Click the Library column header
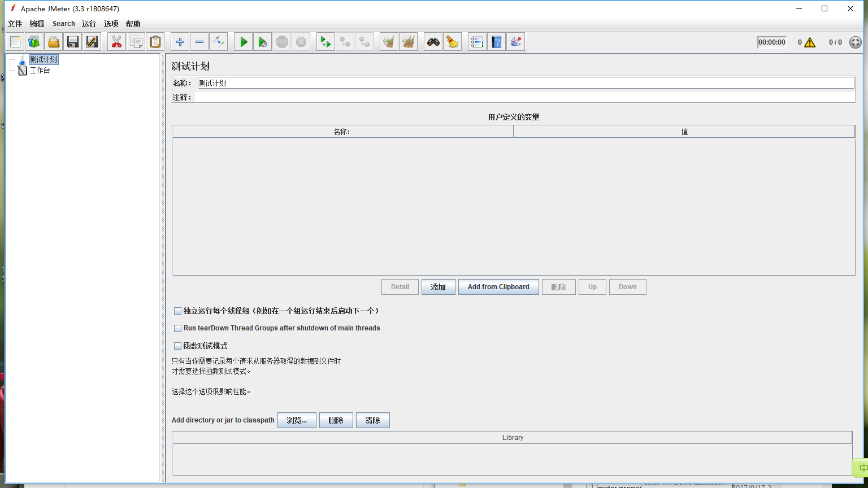 [x=513, y=438]
